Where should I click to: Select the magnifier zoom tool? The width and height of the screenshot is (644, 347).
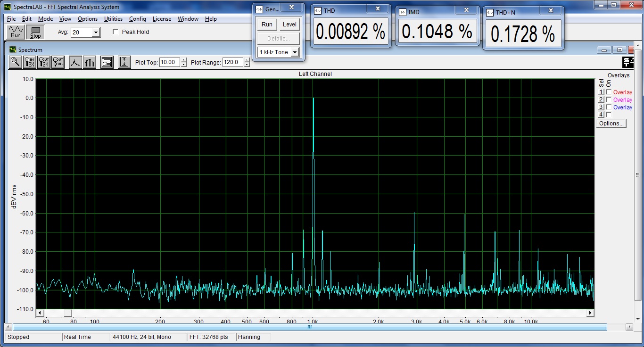16,62
